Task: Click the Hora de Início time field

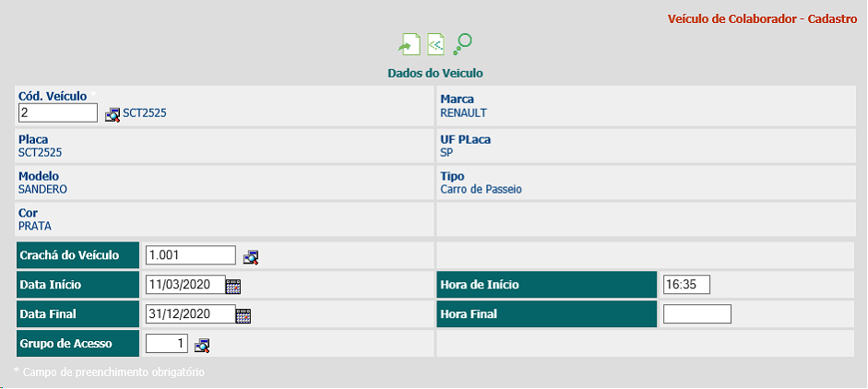Action: 686,285
